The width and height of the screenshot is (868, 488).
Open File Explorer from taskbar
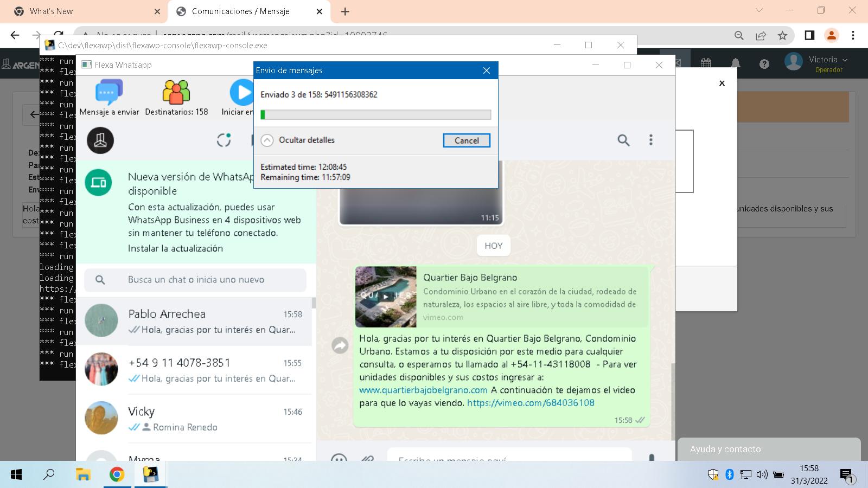[83, 475]
